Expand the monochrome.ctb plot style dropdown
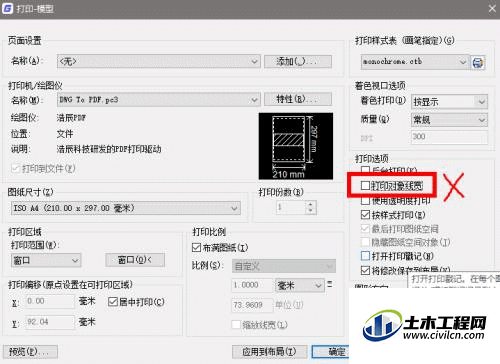Screen dimensions: 500x364 pos(414,62)
